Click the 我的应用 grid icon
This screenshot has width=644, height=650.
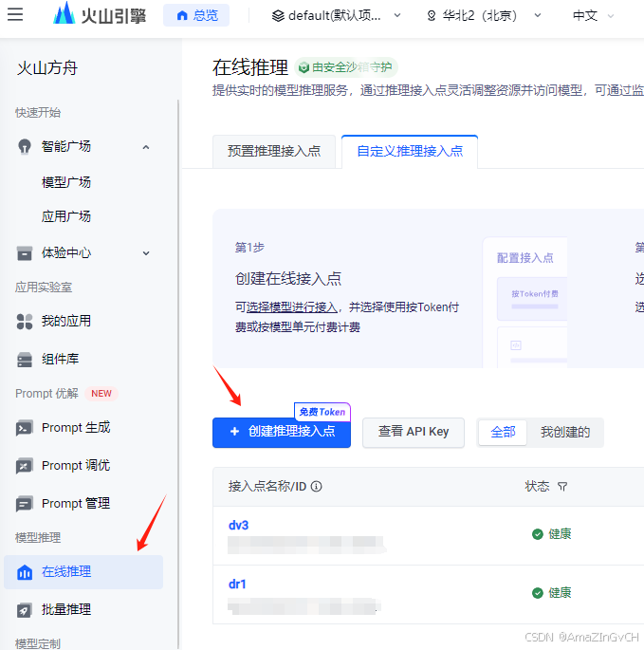coord(25,322)
